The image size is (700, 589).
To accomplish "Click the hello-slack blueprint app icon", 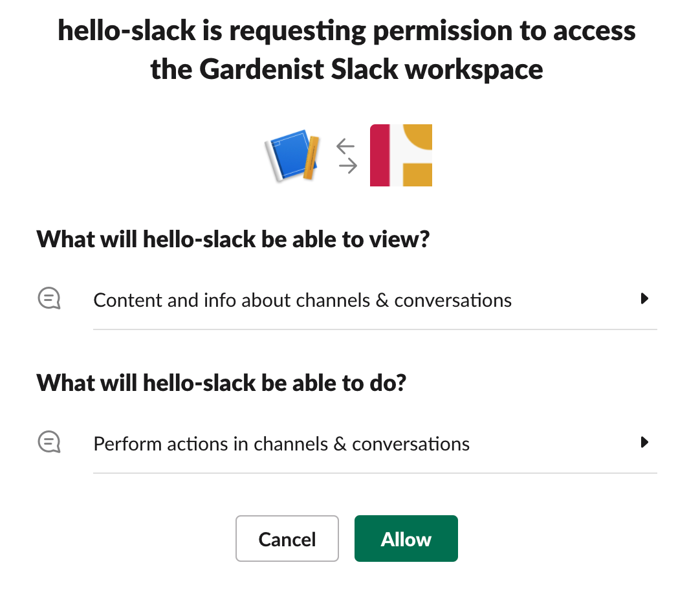I will click(x=293, y=155).
